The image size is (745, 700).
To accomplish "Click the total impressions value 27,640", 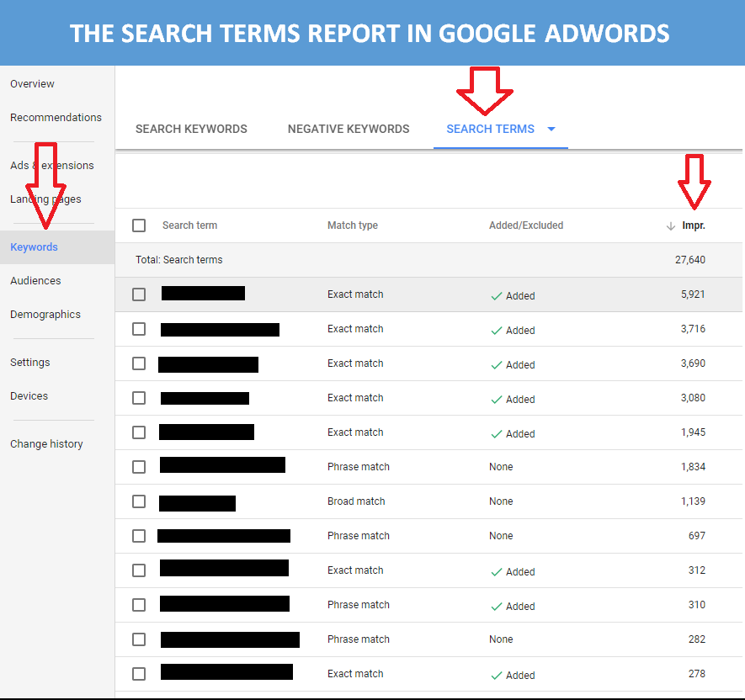I will 690,260.
